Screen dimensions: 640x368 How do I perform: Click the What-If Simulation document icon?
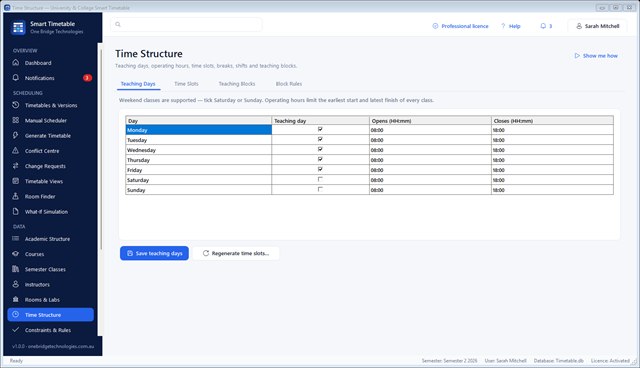click(x=16, y=211)
